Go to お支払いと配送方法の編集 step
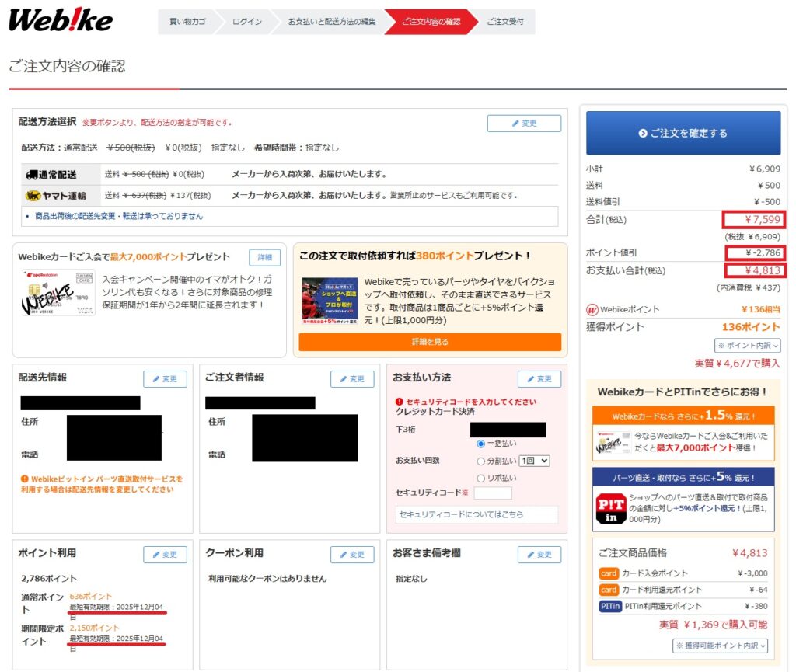This screenshot has height=672, width=796. click(331, 22)
